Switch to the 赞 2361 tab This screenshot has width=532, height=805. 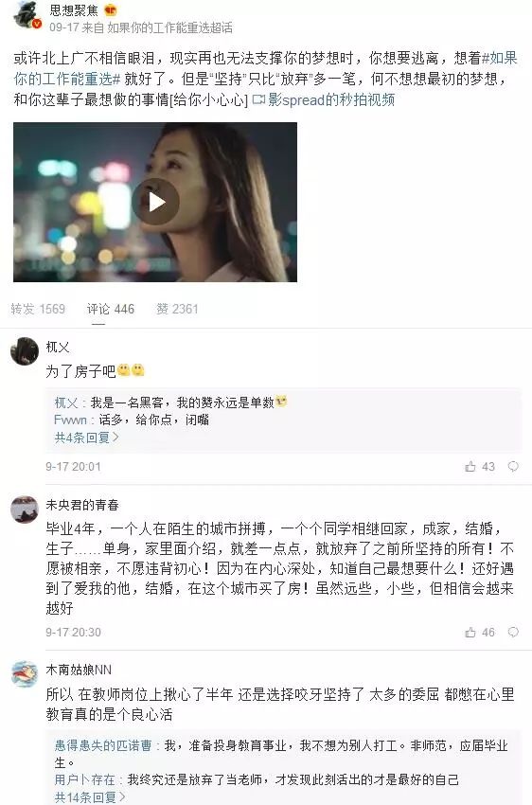(x=177, y=309)
